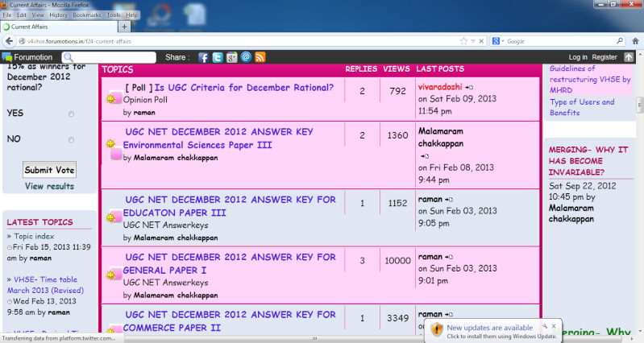Click the horizontal scrollbar at the bottom
The image size is (644, 343).
pyautogui.click(x=315, y=339)
